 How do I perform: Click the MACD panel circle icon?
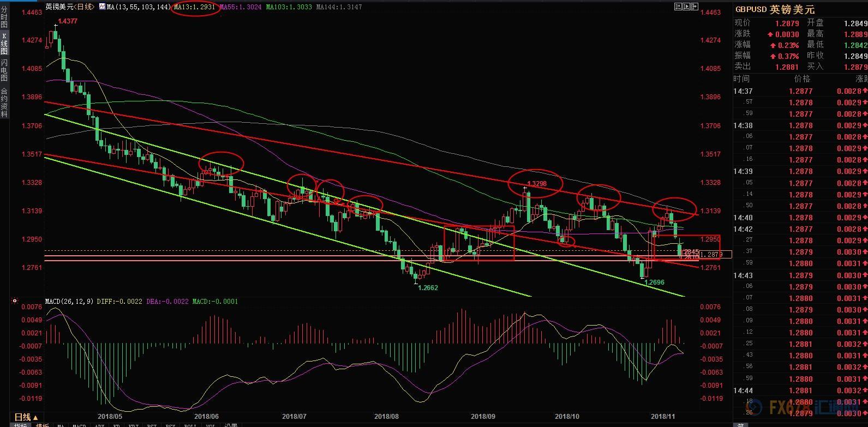(14, 300)
